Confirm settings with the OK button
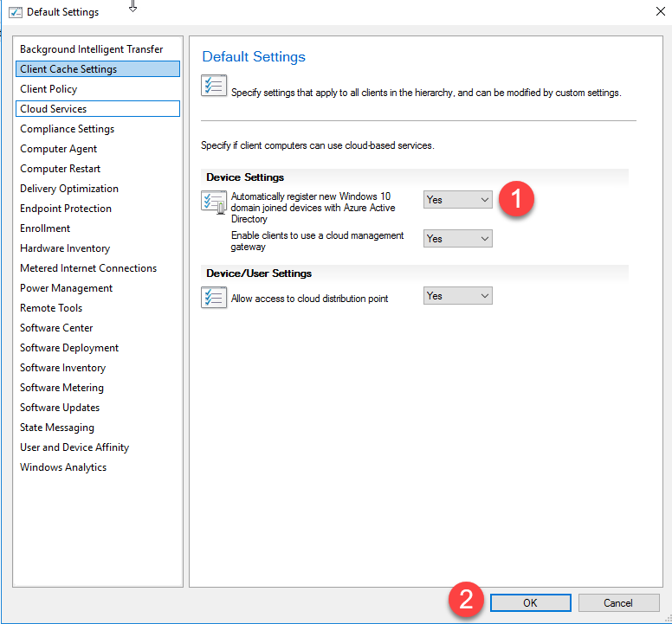This screenshot has width=672, height=624. point(531,603)
